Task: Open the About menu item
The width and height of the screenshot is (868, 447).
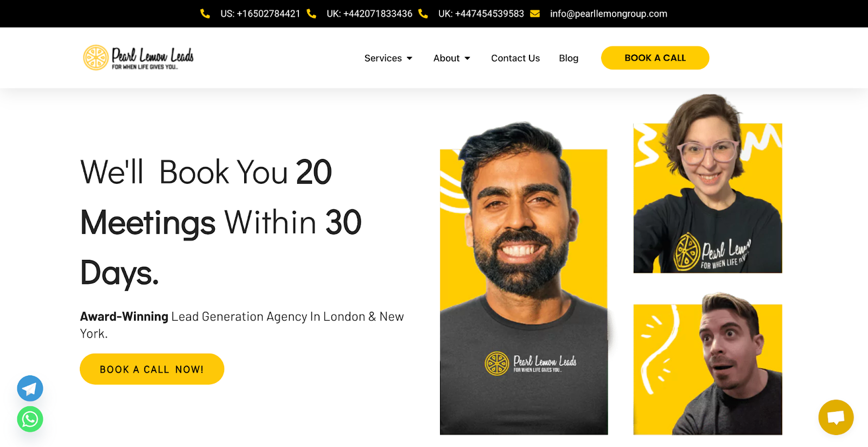Action: pyautogui.click(x=446, y=58)
